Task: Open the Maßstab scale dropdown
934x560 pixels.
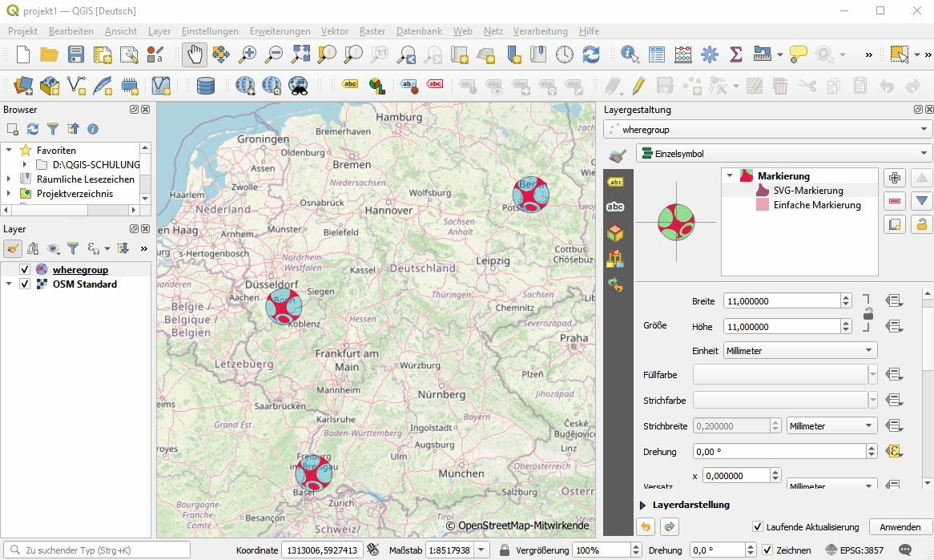Action: (x=481, y=550)
